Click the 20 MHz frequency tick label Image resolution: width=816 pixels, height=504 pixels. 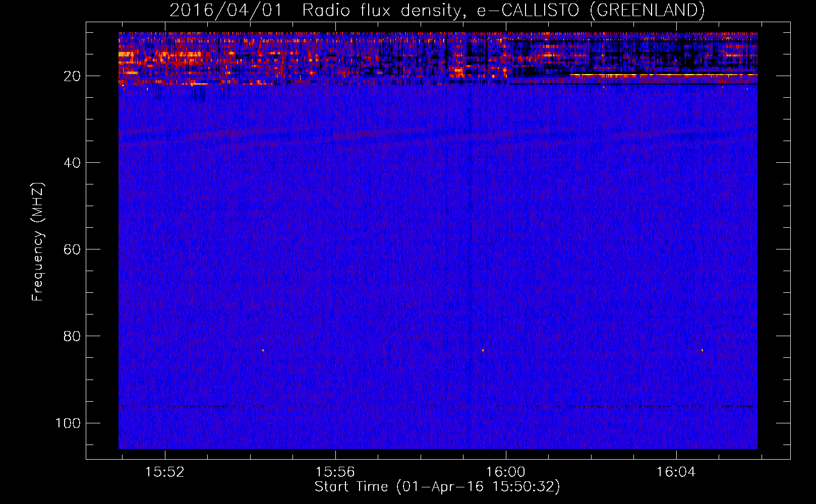(73, 76)
